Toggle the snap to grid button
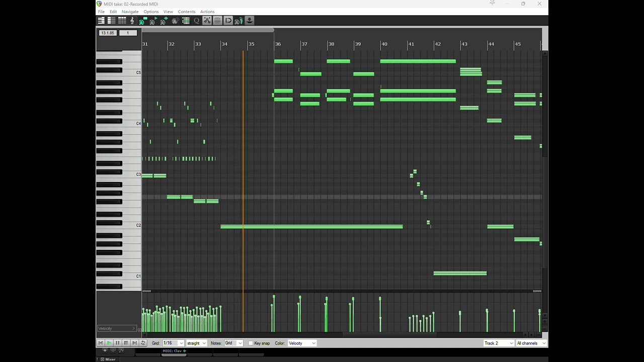644x362 pixels. tap(228, 21)
